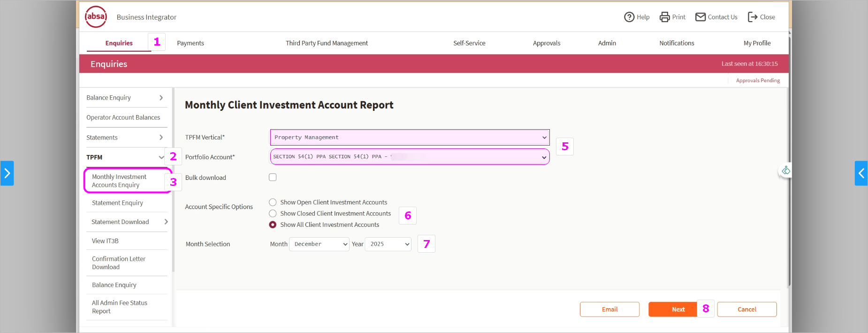Open the Payments tab
The width and height of the screenshot is (868, 333).
point(190,43)
